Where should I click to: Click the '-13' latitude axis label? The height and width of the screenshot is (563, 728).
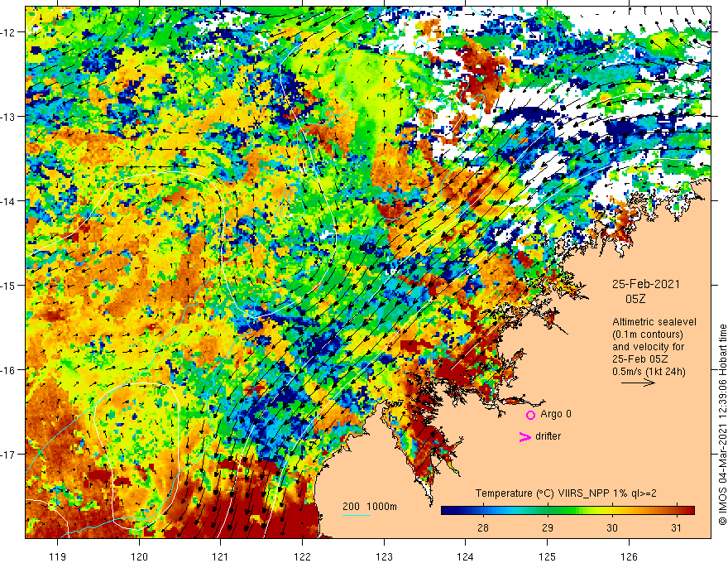click(8, 117)
